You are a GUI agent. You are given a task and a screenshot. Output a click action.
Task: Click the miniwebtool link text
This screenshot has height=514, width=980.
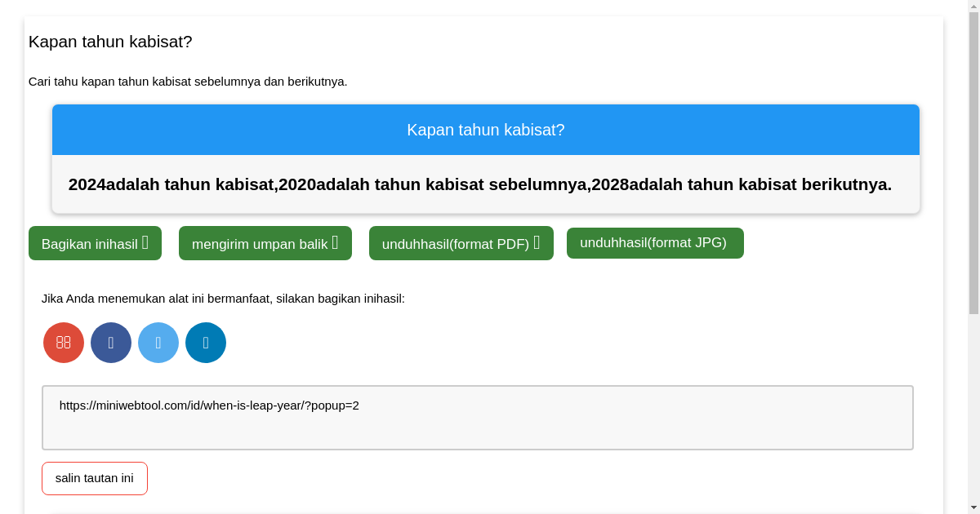pos(209,405)
